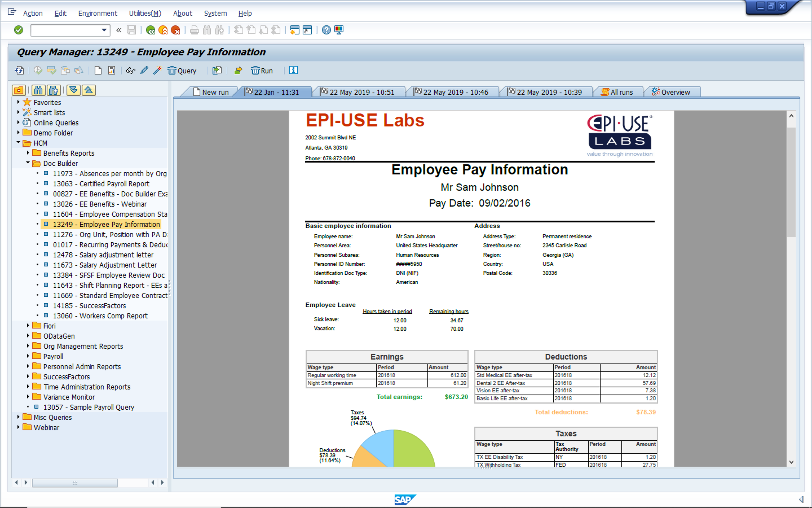Click the Delete Run button
Viewport: 812px width, 508px height.
pyautogui.click(x=262, y=71)
